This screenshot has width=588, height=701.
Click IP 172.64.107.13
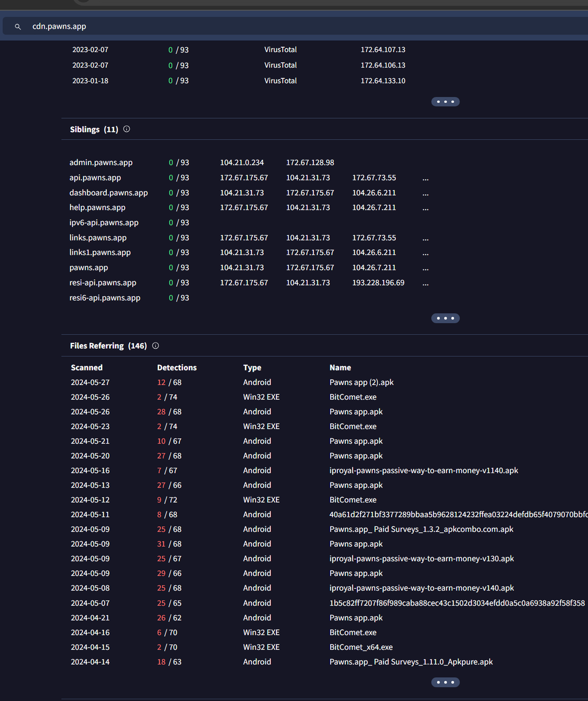383,50
